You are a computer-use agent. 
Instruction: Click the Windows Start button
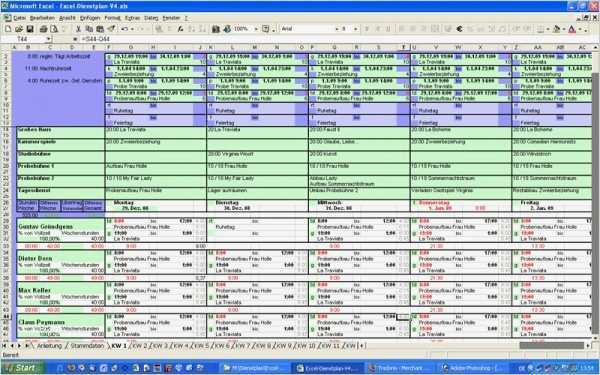tap(22, 368)
